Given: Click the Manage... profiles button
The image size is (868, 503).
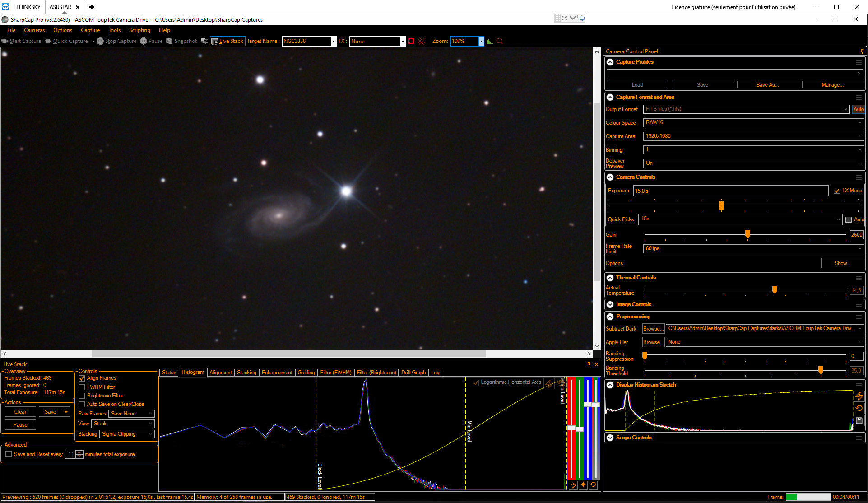Looking at the screenshot, I should 832,85.
